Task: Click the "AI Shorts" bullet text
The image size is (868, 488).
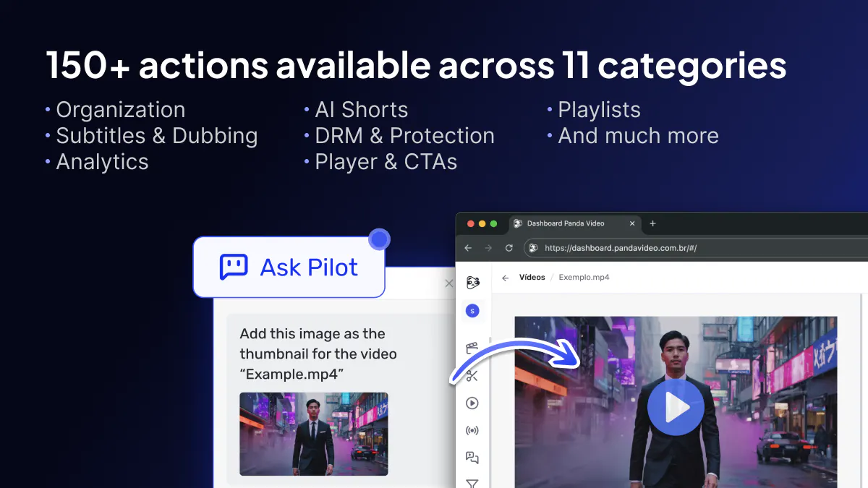Action: pos(362,110)
